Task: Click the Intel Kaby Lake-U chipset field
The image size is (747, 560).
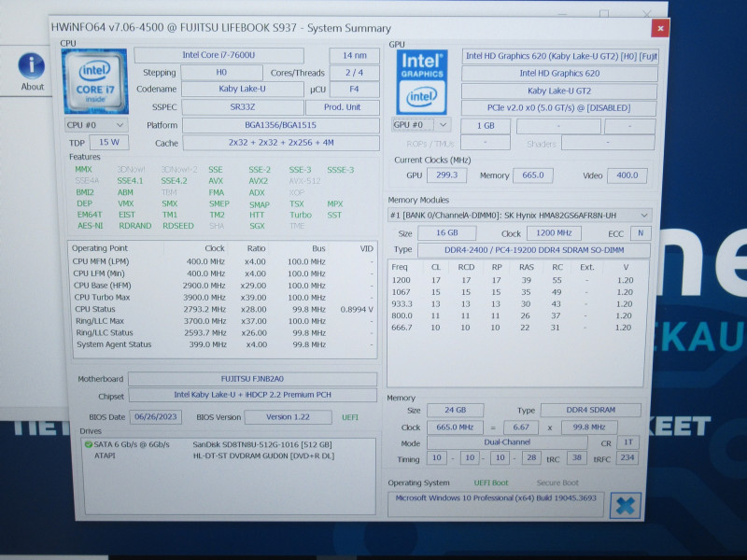Action: click(x=252, y=395)
